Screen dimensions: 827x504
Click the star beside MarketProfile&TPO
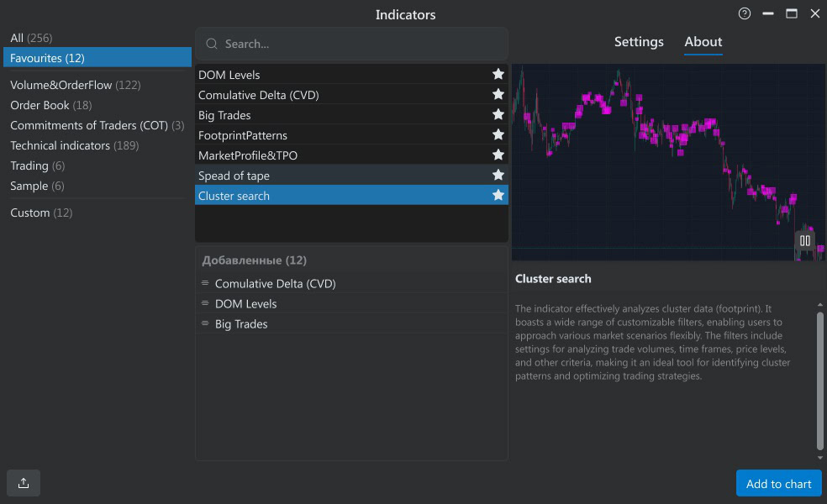tap(498, 155)
